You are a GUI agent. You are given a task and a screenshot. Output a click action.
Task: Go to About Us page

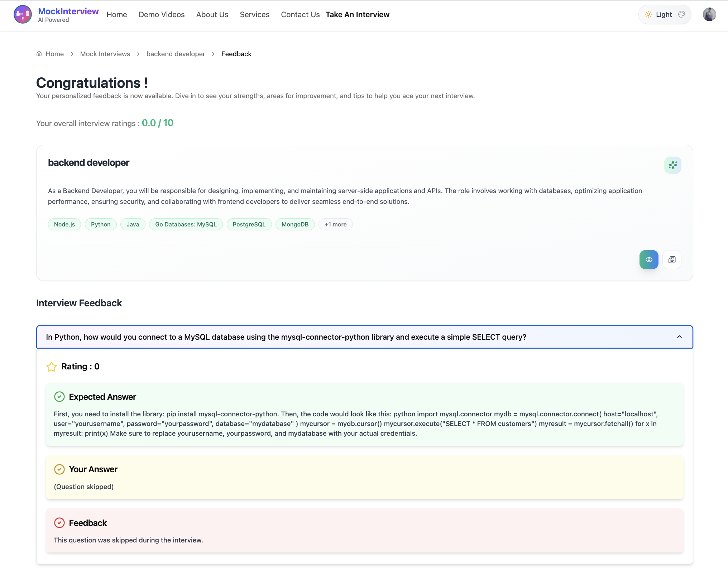click(x=212, y=14)
